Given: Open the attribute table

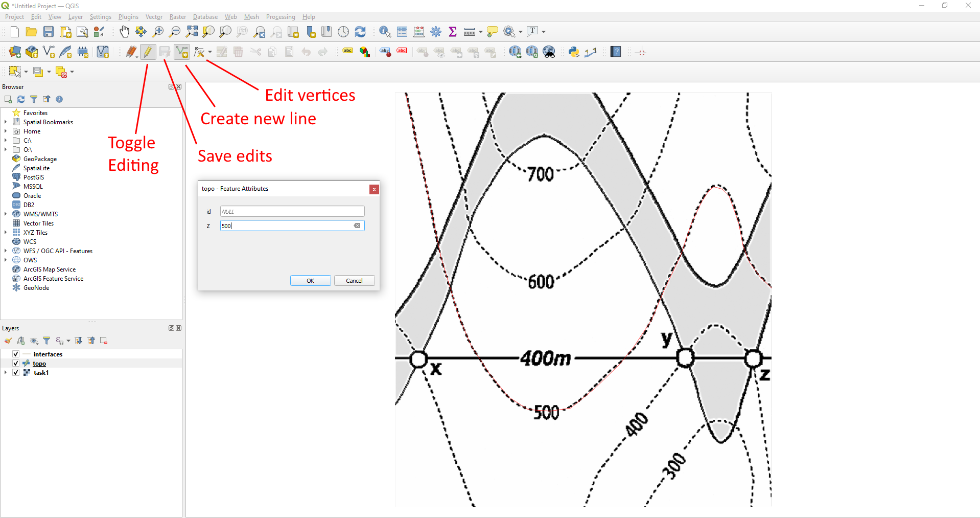Looking at the screenshot, I should [402, 32].
